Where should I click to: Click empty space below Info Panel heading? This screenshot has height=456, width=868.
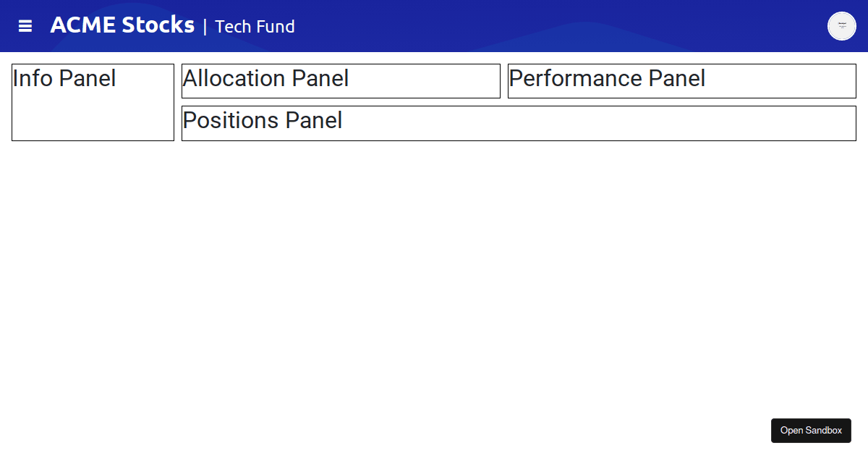[x=93, y=117]
